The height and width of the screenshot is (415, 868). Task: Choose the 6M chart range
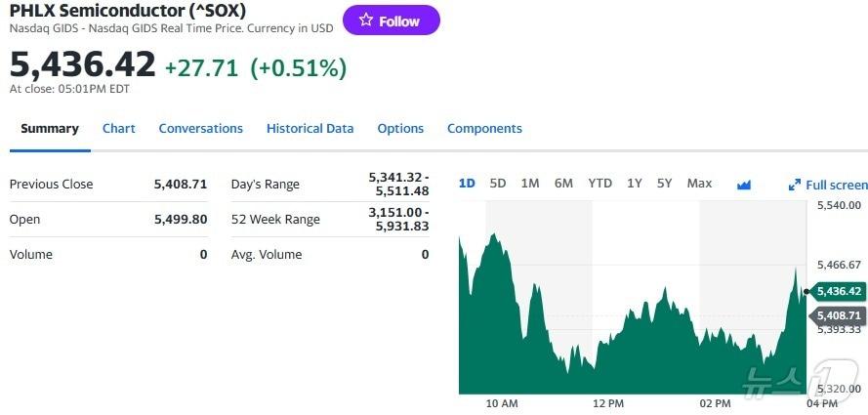tap(563, 184)
